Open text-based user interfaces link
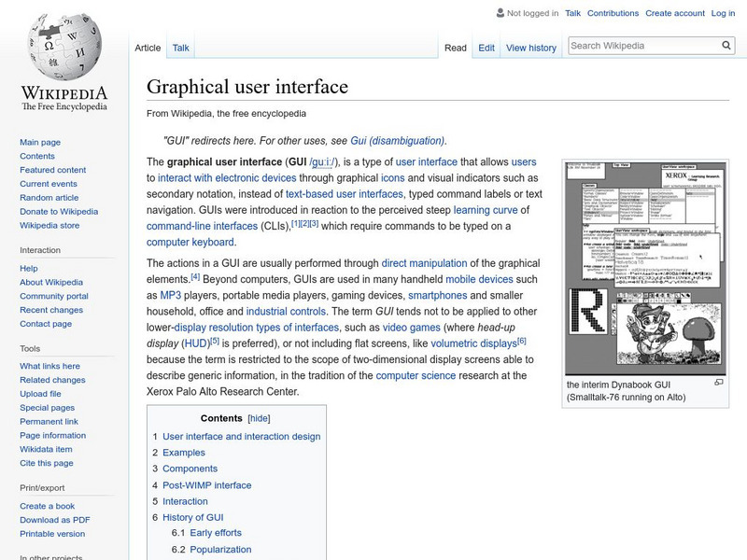The width and height of the screenshot is (747, 560). coord(345,194)
